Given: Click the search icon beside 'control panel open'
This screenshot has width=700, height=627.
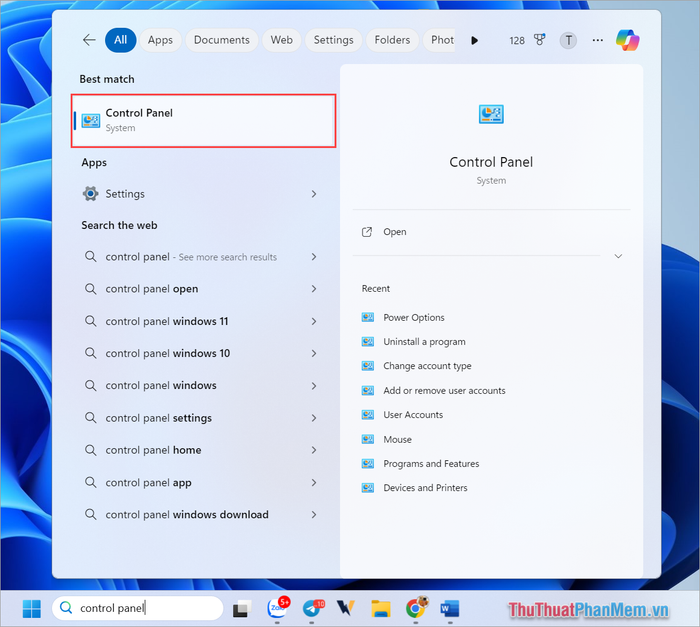Looking at the screenshot, I should [x=91, y=289].
